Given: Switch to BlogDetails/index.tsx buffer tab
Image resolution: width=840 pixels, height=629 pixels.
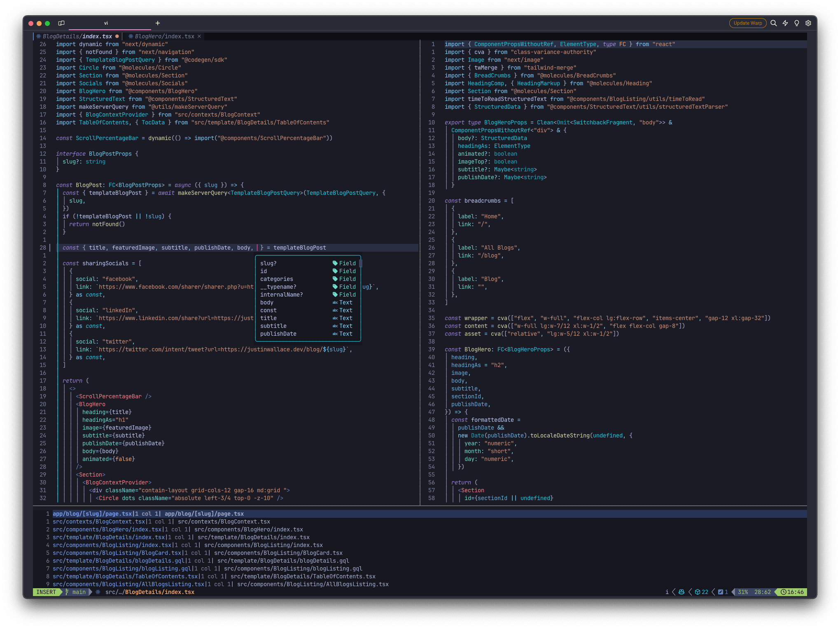Looking at the screenshot, I should pyautogui.click(x=77, y=36).
